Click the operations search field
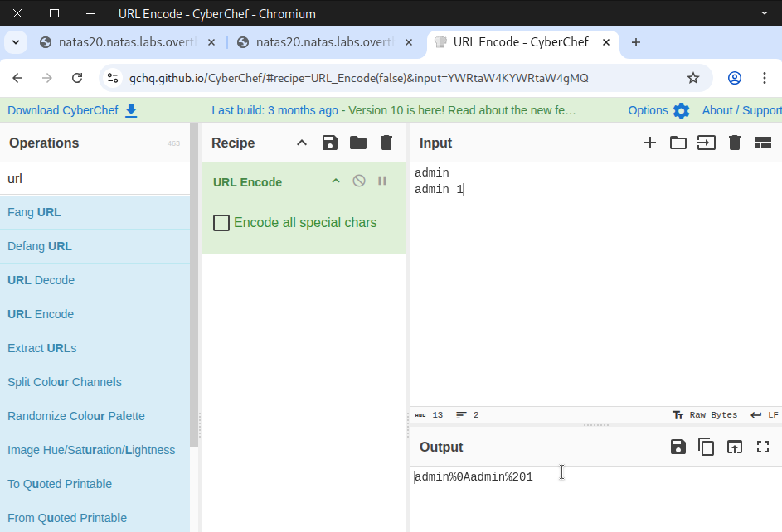The width and height of the screenshot is (782, 532). point(95,178)
